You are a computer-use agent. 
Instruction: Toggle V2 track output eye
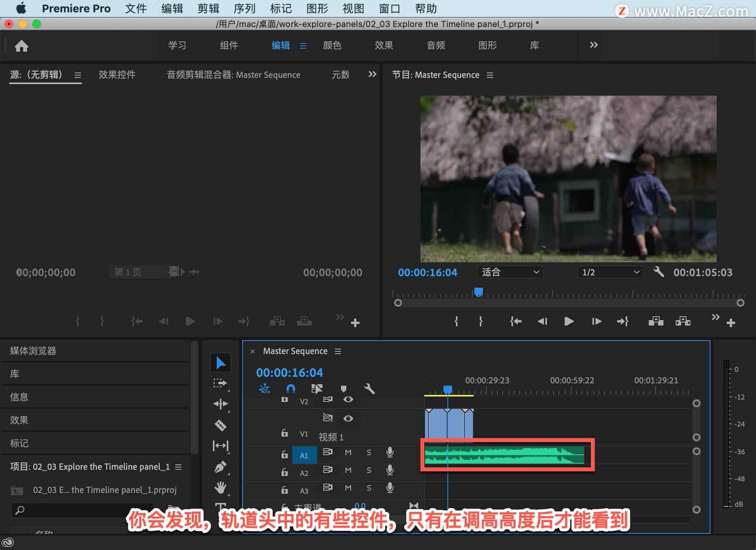348,400
